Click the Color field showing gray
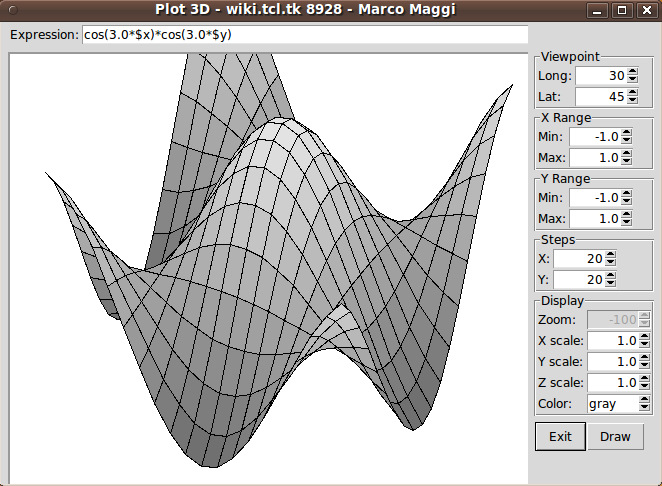This screenshot has height=486, width=662. click(x=613, y=403)
